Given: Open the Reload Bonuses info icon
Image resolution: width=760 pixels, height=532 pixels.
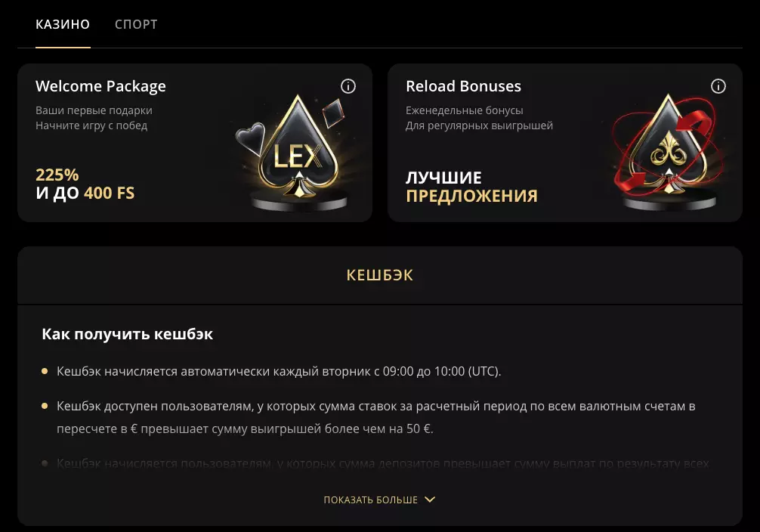Looking at the screenshot, I should 719,85.
